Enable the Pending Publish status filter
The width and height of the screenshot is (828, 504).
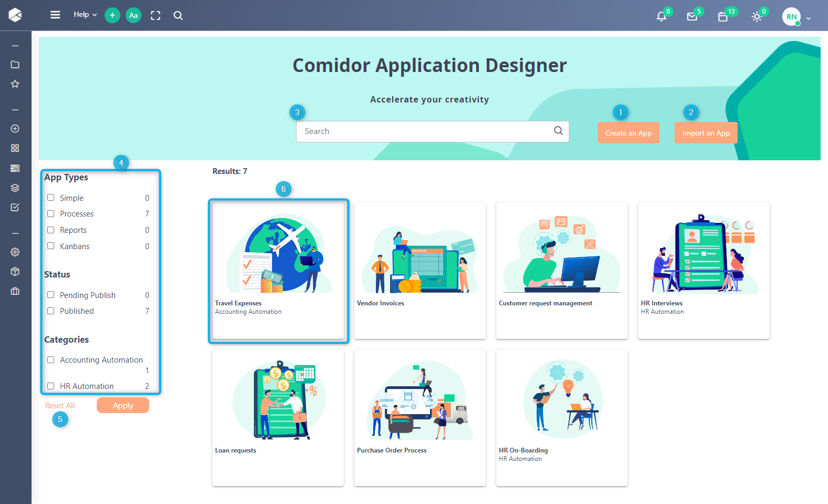pyautogui.click(x=51, y=295)
